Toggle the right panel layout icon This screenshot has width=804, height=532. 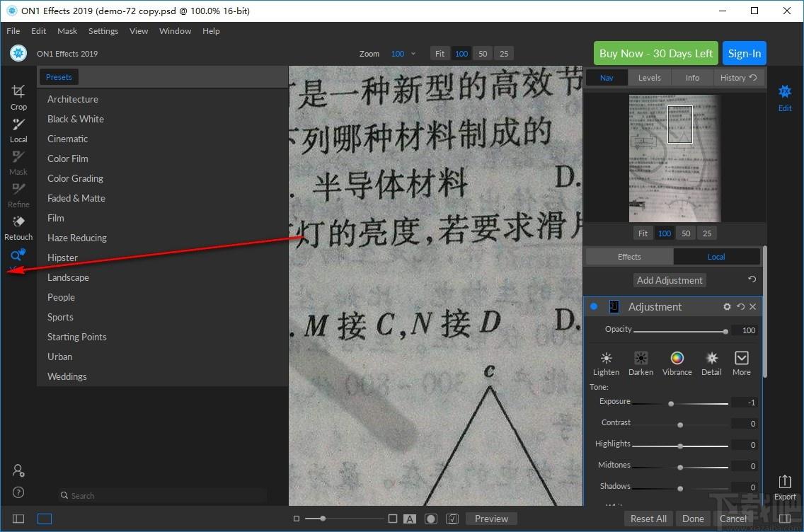tap(784, 519)
